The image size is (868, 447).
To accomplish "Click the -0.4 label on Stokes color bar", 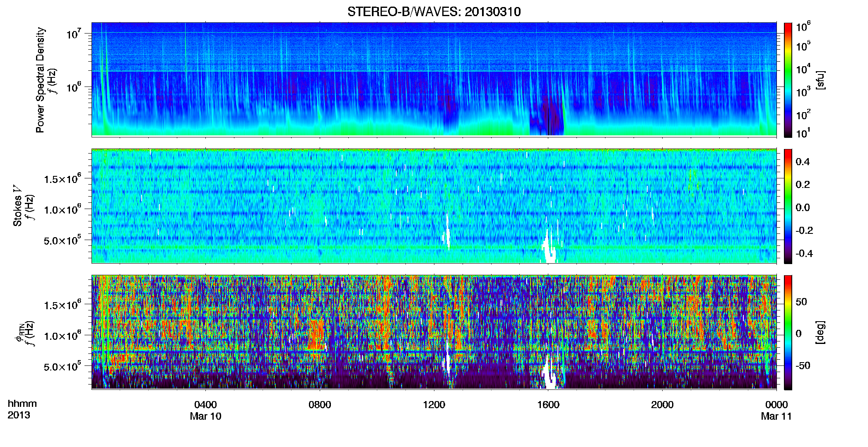I will tap(804, 253).
